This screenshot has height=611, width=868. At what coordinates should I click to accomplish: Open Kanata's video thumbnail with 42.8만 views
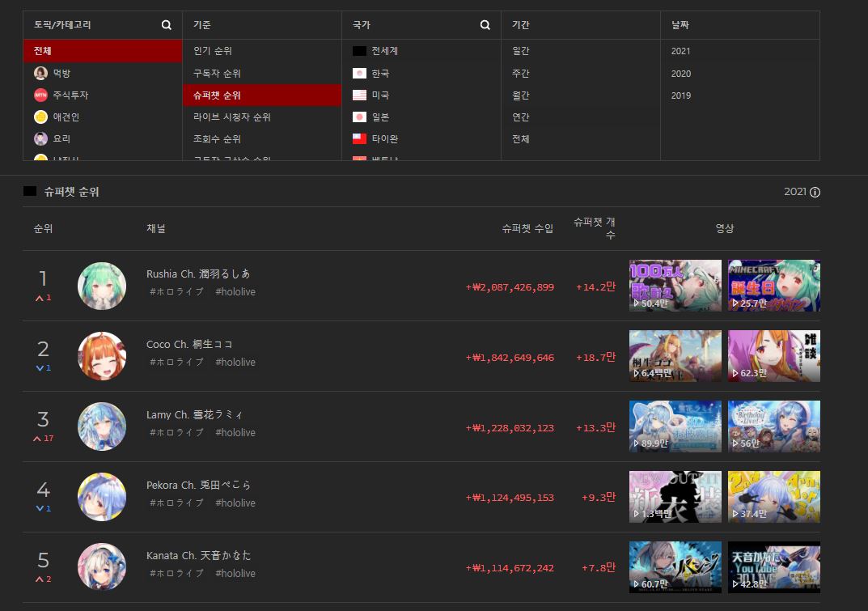pyautogui.click(x=773, y=566)
